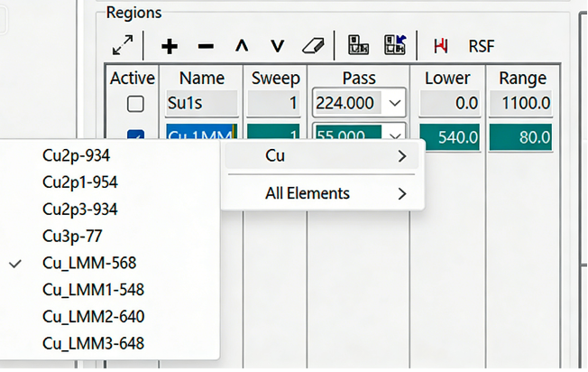Click Sweep field of the Su1s row
588x372 pixels.
[x=274, y=103]
